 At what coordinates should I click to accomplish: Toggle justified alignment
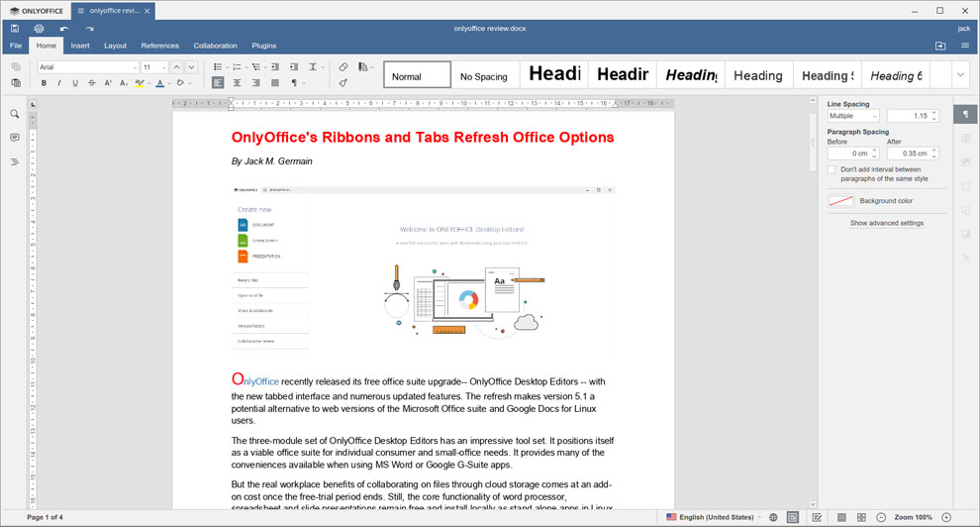coord(275,82)
